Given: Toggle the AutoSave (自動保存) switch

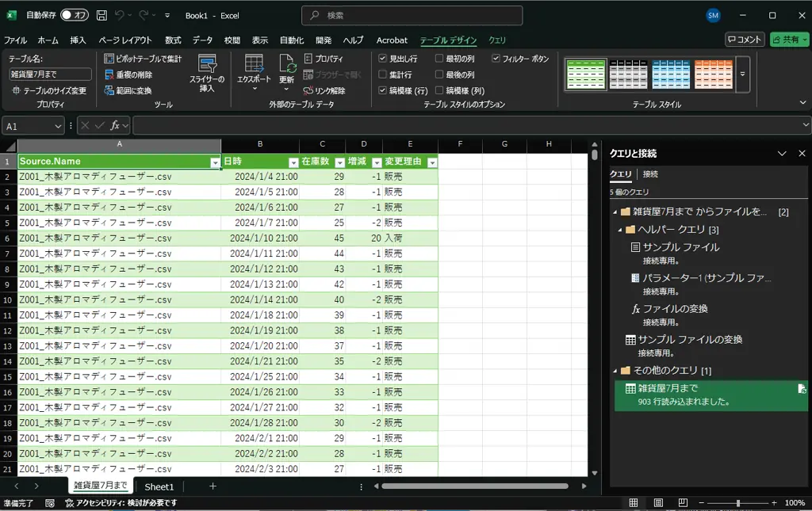Looking at the screenshot, I should [74, 15].
